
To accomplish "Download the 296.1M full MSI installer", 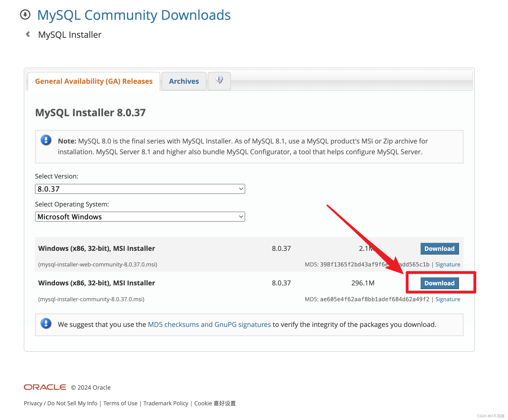I will (439, 283).
